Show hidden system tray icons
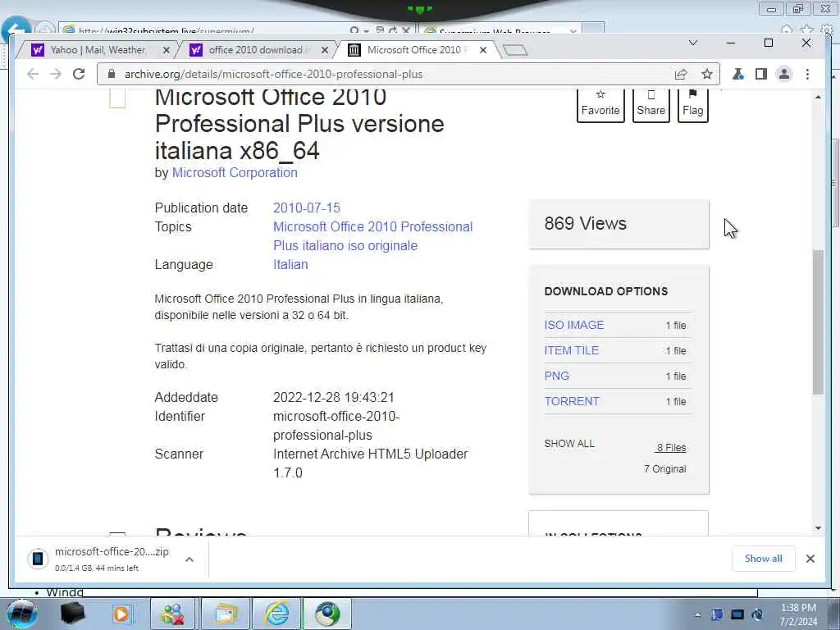This screenshot has height=630, width=840. pyautogui.click(x=697, y=615)
